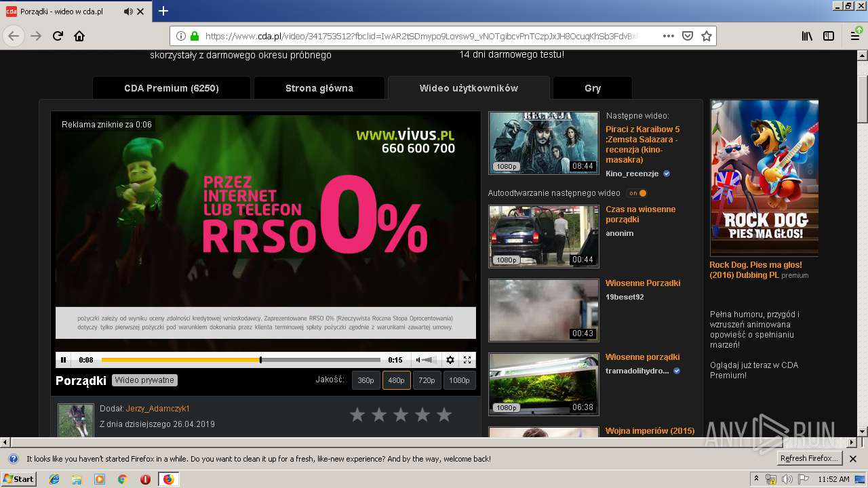Open Piraci z Karaibów video thumbnail

click(x=544, y=142)
